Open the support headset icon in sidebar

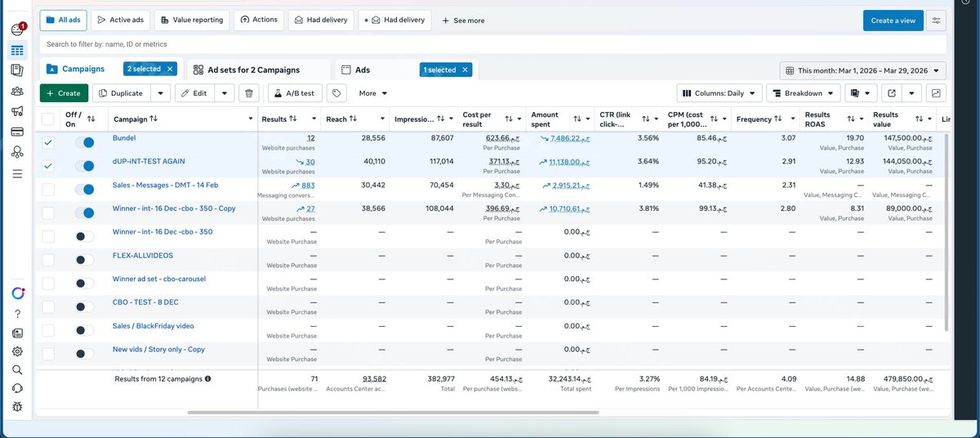pos(18,387)
